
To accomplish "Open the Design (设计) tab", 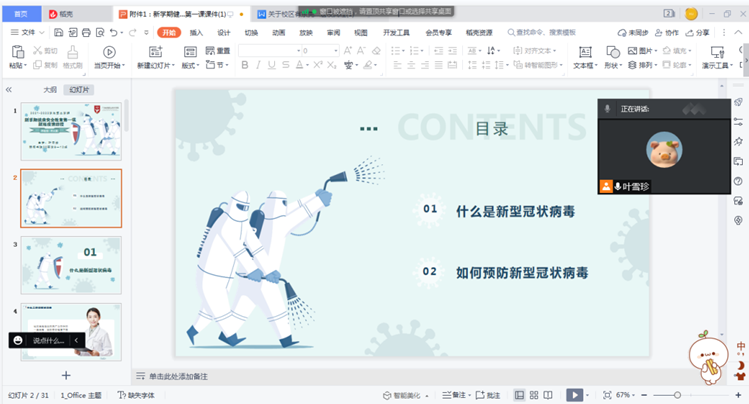I will tap(224, 32).
